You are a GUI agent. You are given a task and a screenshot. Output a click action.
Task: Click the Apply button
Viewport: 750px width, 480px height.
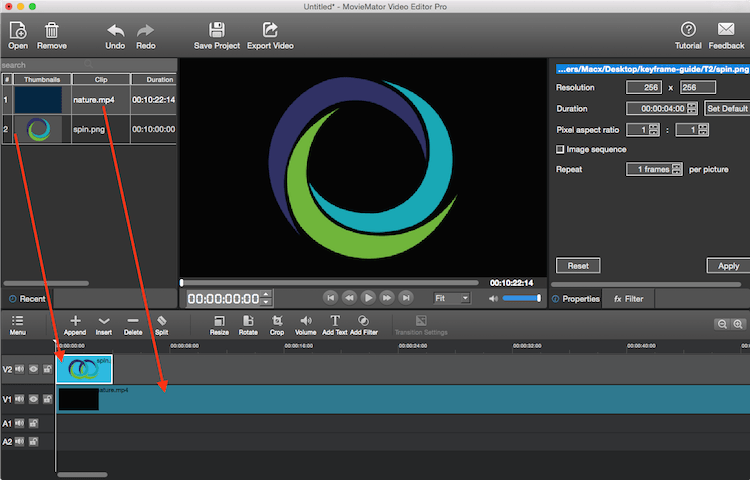(728, 266)
